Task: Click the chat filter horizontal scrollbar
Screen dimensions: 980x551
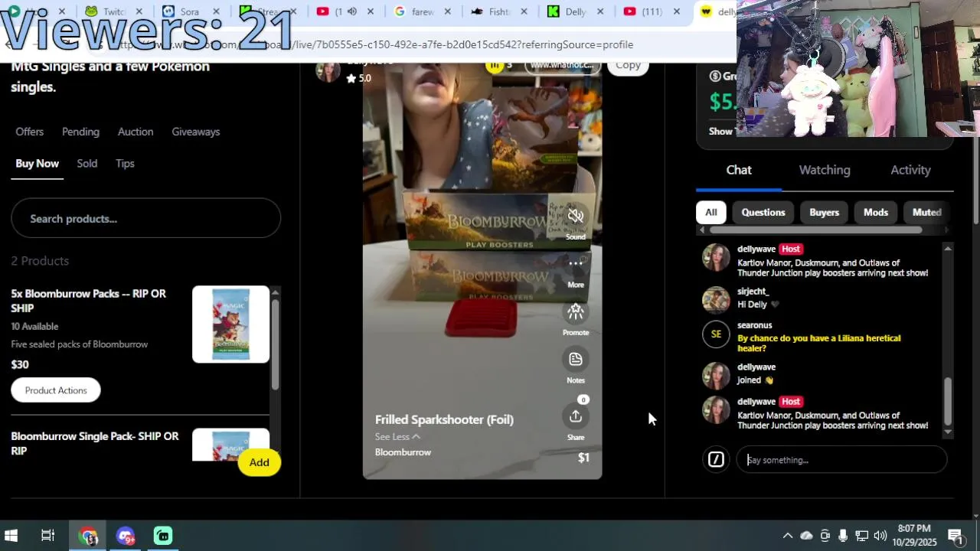Action: coord(815,230)
